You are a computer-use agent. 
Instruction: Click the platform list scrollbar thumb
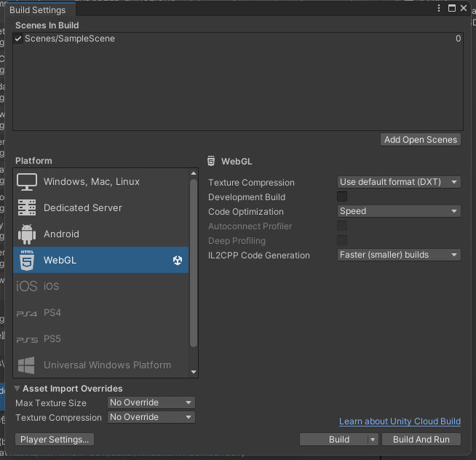[194, 263]
